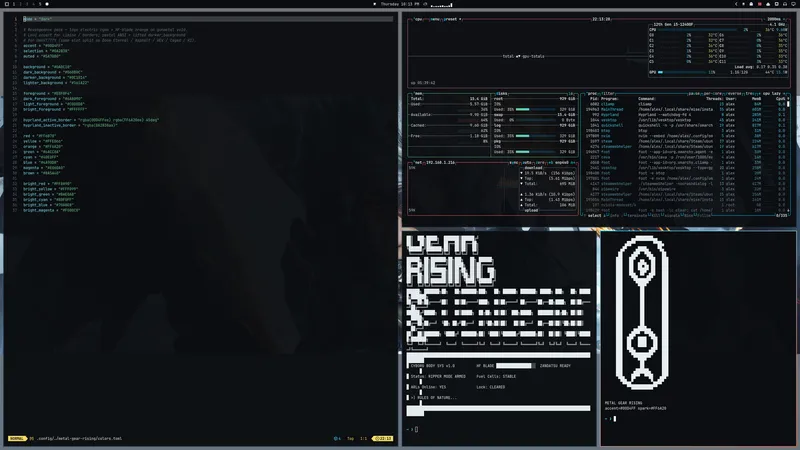Image resolution: width=800 pixels, height=450 pixels.
Task: Select the quickshell process row
Action: pyautogui.click(x=688, y=125)
